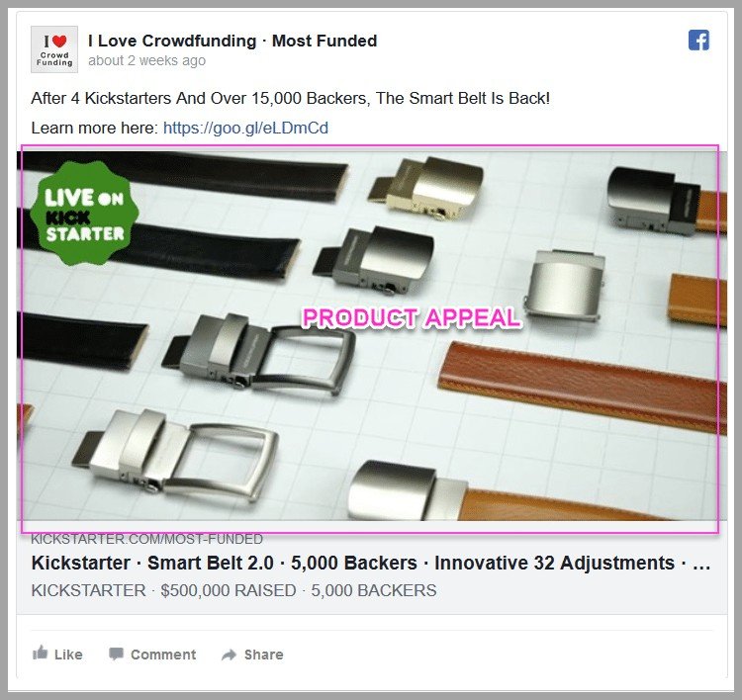
Task: Open the goo.gl/eLDmCd link
Action: (x=245, y=128)
